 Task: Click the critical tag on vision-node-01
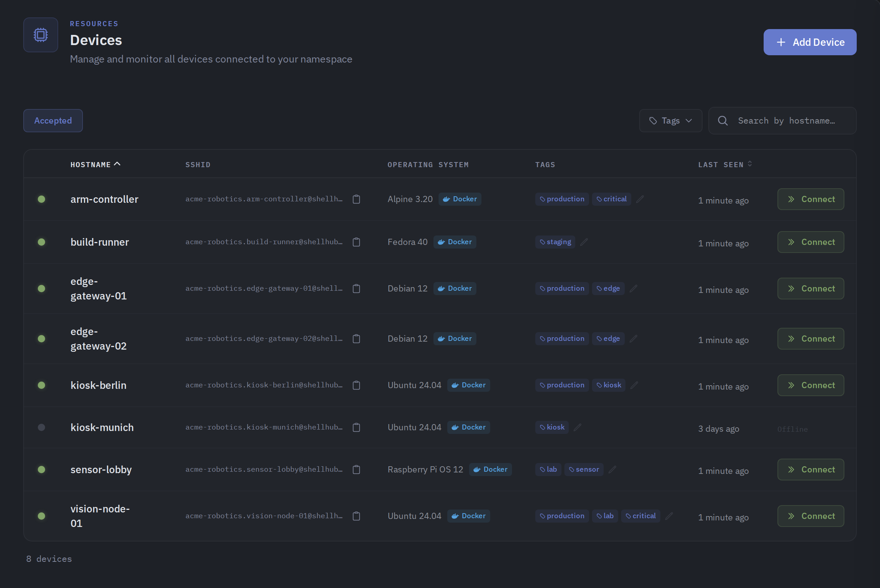[640, 516]
